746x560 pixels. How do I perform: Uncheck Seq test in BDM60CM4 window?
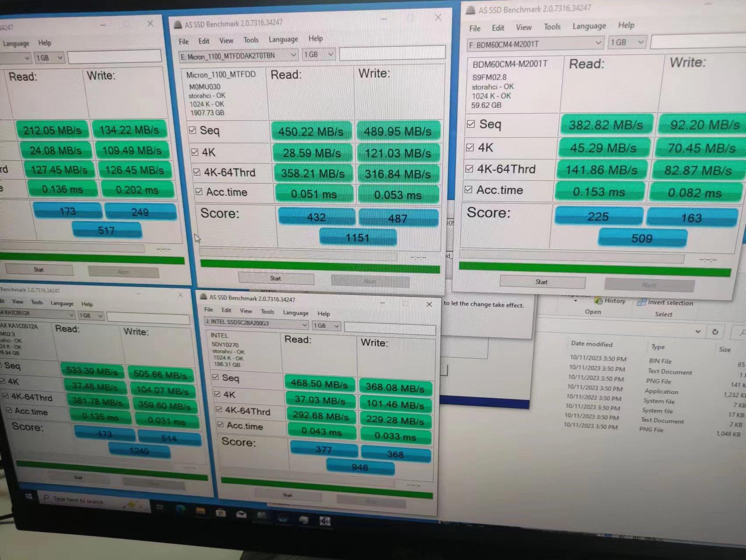pos(471,124)
